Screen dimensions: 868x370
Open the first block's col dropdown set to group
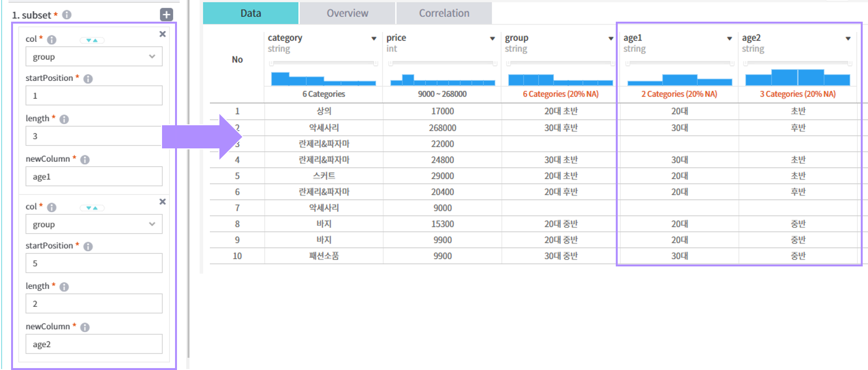[x=94, y=57]
